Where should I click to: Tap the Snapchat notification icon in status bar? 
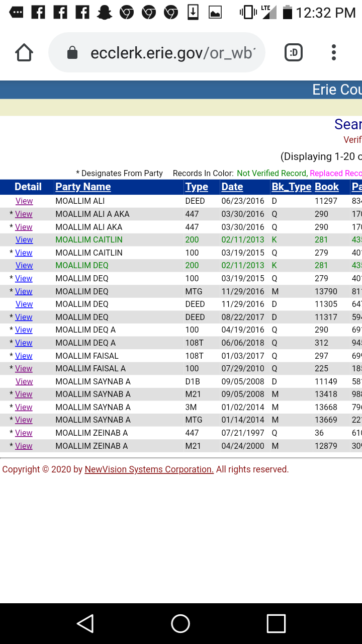[x=105, y=12]
